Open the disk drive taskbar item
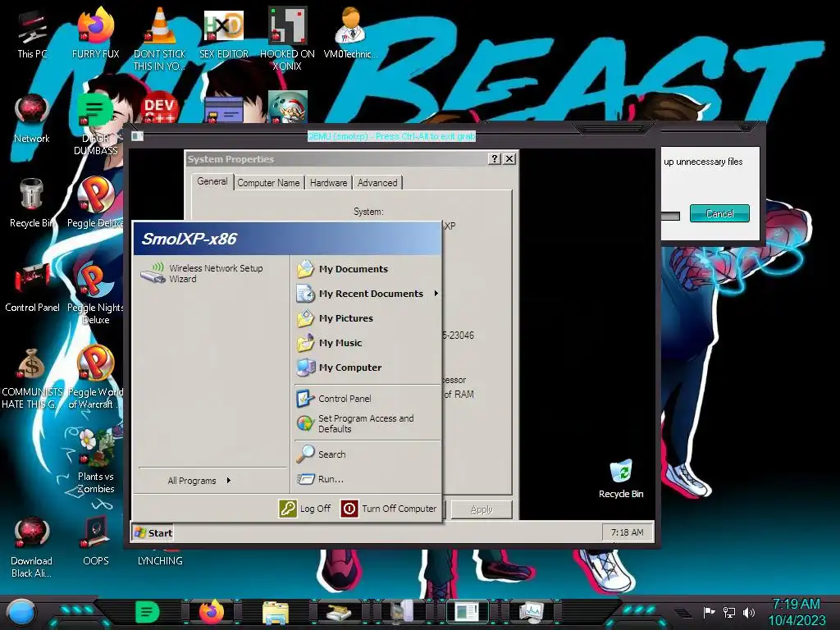 coord(339,612)
